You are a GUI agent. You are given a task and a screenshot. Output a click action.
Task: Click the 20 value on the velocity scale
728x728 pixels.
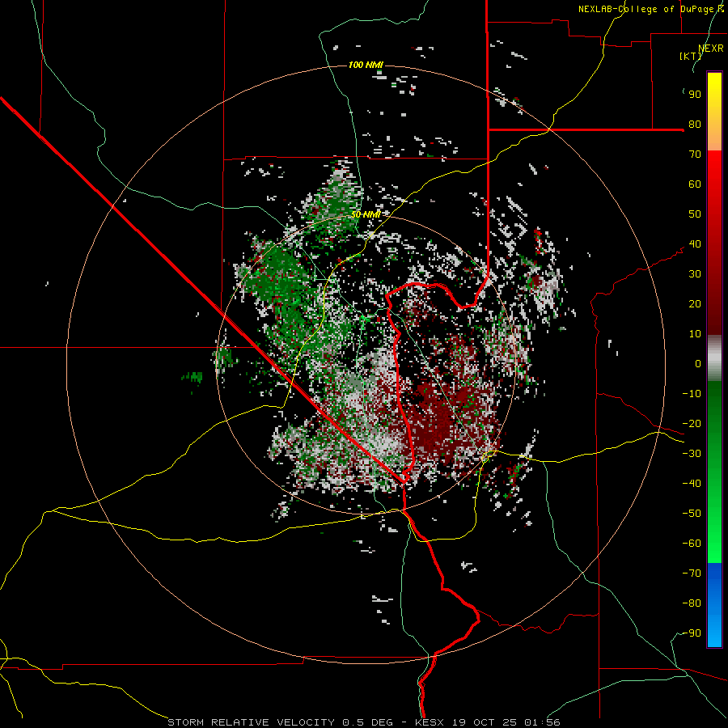(x=695, y=304)
